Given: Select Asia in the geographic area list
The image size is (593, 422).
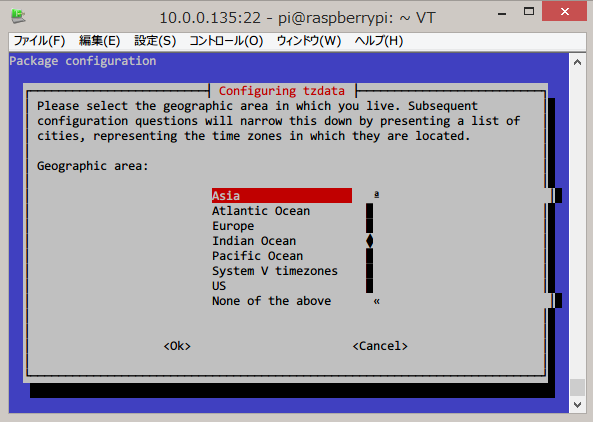Looking at the screenshot, I should click(x=282, y=195).
